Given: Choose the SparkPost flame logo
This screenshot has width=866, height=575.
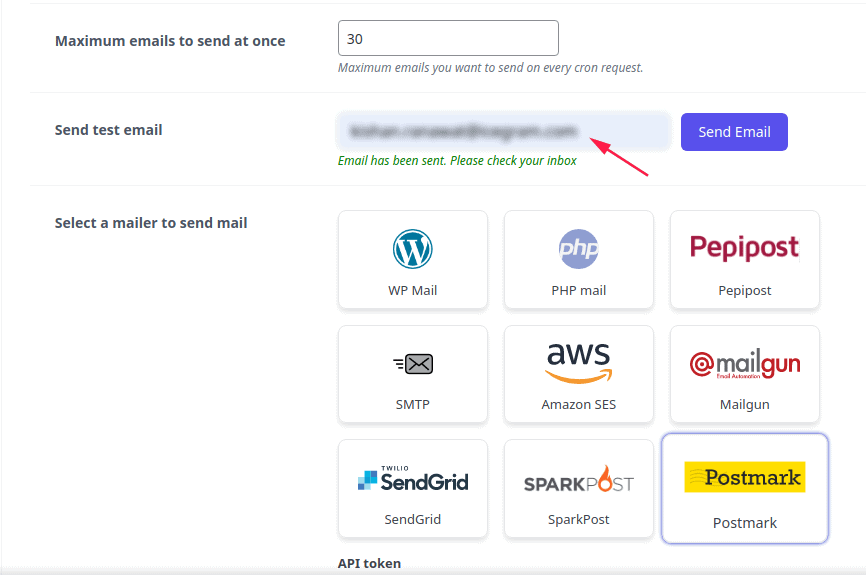Looking at the screenshot, I should 578,479.
